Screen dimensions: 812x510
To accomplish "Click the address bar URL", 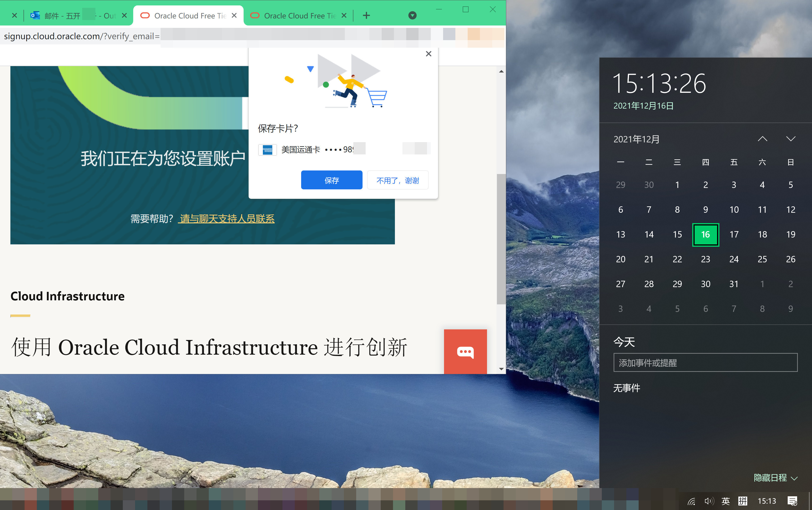I will click(82, 36).
